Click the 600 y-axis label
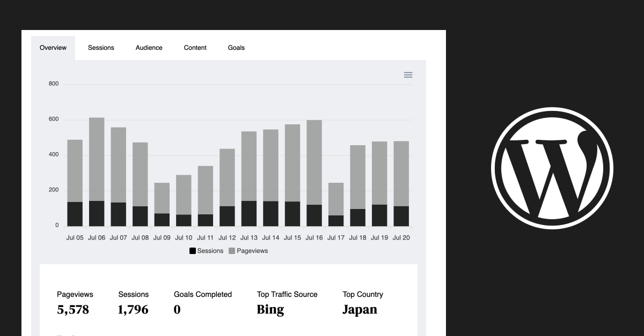The width and height of the screenshot is (644, 336). [54, 120]
